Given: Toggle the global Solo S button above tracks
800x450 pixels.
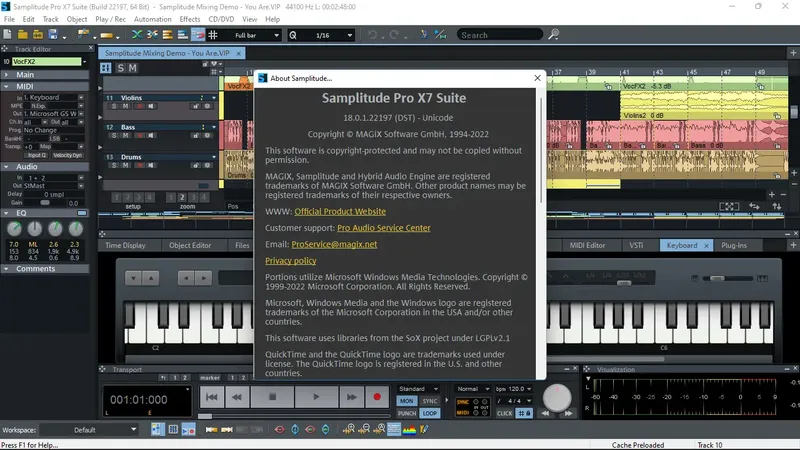Looking at the screenshot, I should tap(120, 68).
